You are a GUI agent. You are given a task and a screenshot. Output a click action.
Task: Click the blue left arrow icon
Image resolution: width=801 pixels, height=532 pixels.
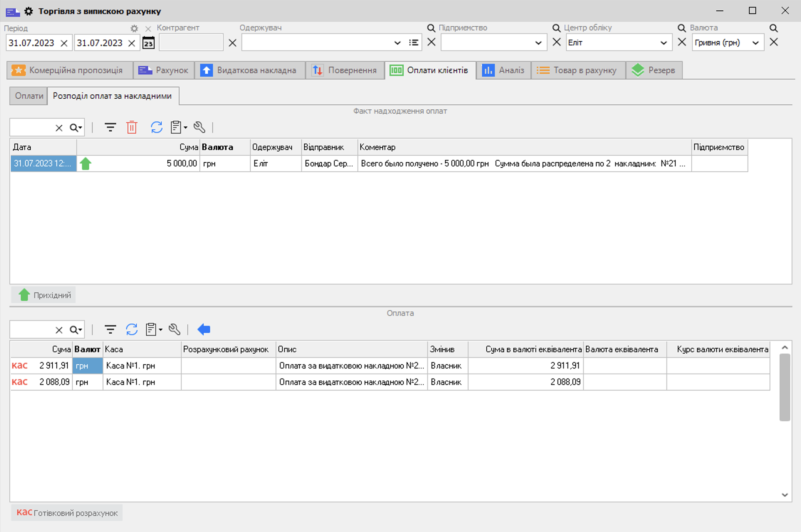pyautogui.click(x=204, y=329)
